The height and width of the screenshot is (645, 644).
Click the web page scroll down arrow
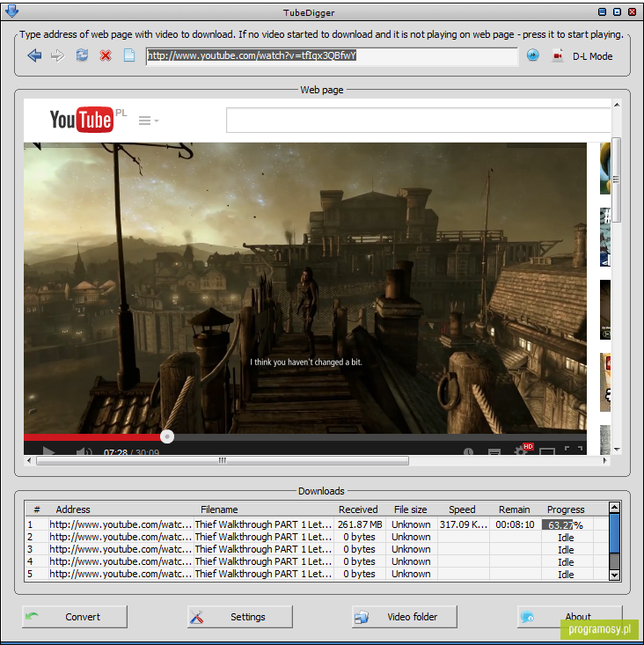coord(617,449)
